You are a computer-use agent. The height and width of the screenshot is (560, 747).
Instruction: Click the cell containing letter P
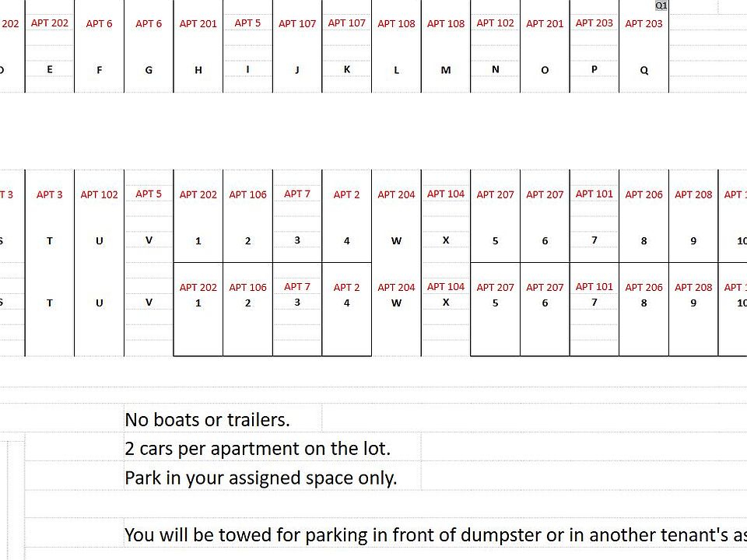click(594, 69)
